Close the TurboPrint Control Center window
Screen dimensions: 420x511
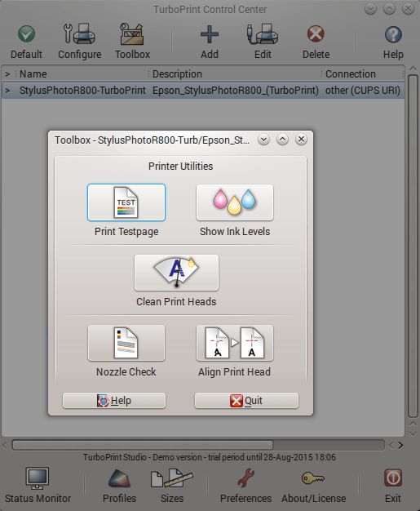pos(408,9)
